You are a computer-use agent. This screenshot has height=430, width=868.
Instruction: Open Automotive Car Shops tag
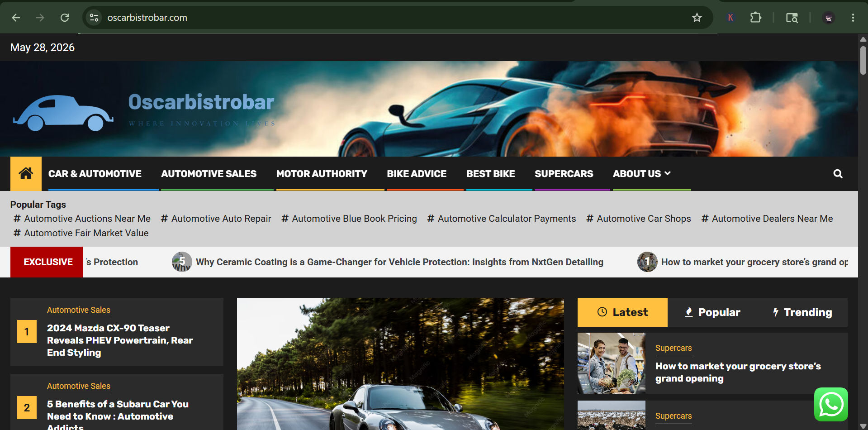coord(638,219)
